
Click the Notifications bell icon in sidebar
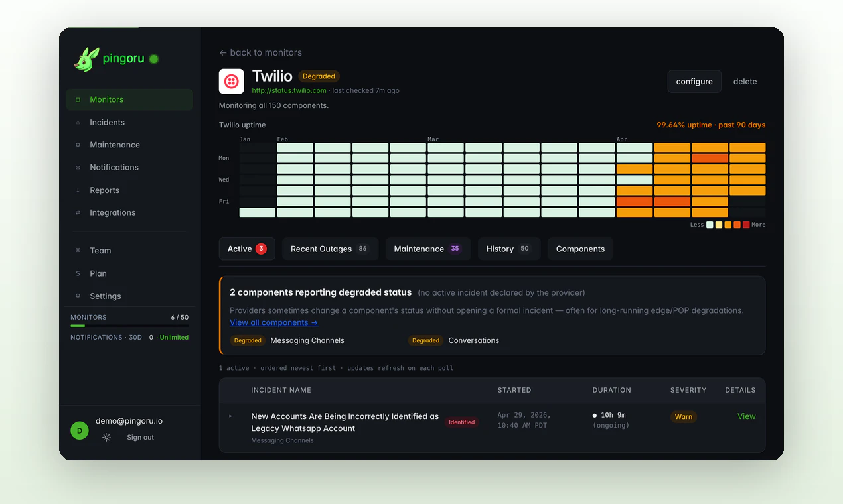[77, 167]
